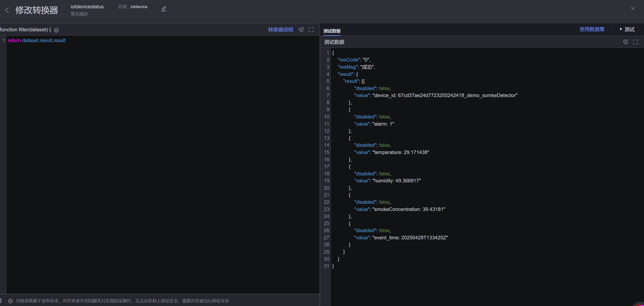Switch to the 测试数据 tab
The height and width of the screenshot is (306, 644).
332,31
